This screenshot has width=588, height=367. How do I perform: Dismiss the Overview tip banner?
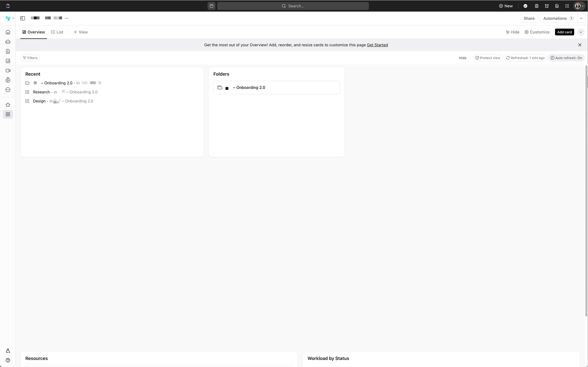point(580,45)
